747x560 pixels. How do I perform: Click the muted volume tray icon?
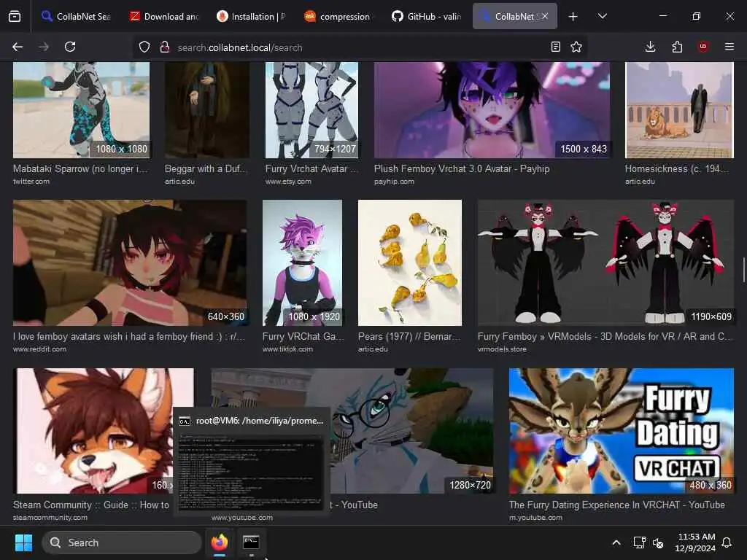(659, 542)
